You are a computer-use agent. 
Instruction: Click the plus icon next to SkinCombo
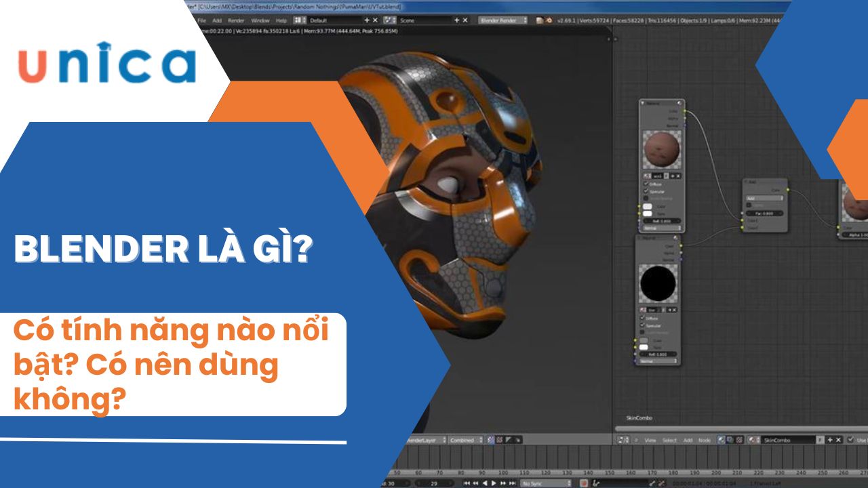tap(829, 440)
